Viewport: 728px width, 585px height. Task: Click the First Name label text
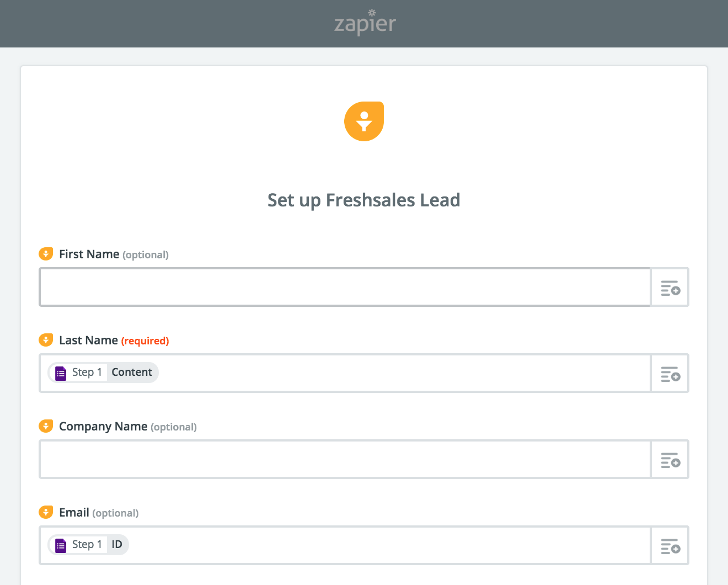click(x=89, y=254)
